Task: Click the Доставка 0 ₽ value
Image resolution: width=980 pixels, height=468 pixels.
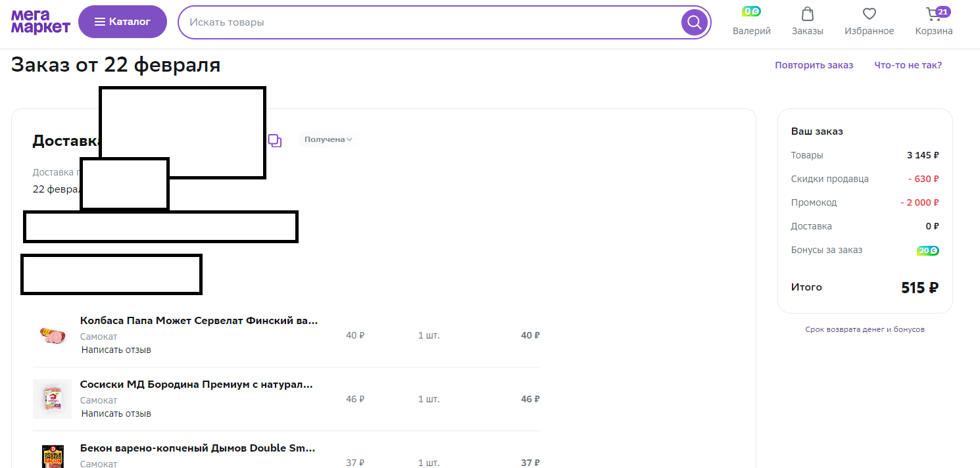Action: 932,226
